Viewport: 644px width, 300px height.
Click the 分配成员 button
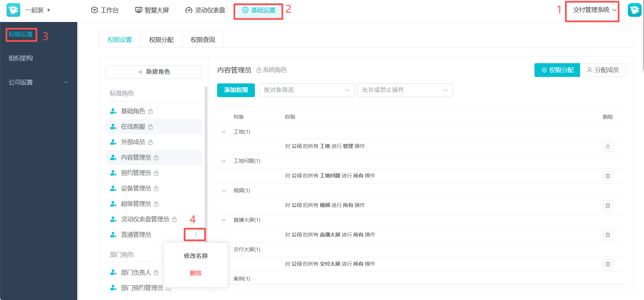click(x=603, y=70)
